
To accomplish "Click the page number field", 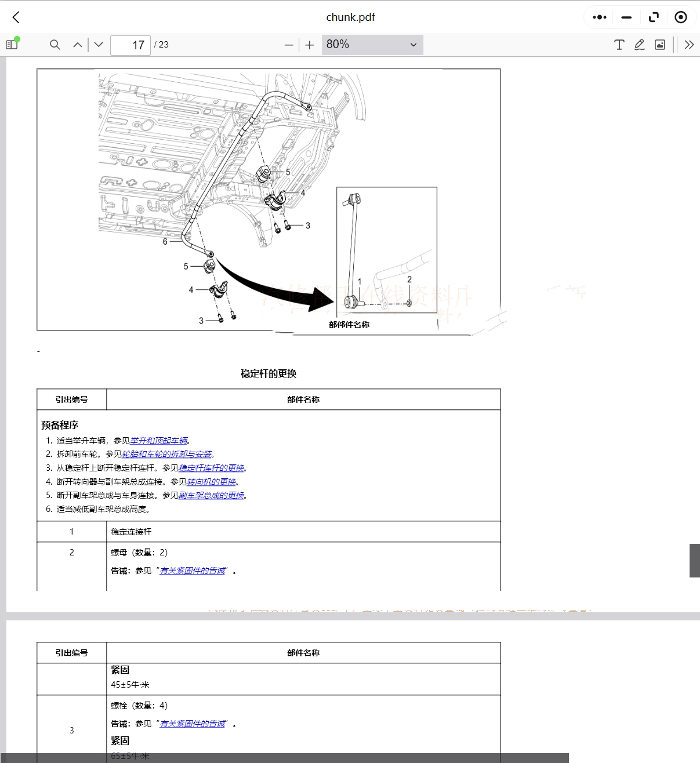I will 130,45.
